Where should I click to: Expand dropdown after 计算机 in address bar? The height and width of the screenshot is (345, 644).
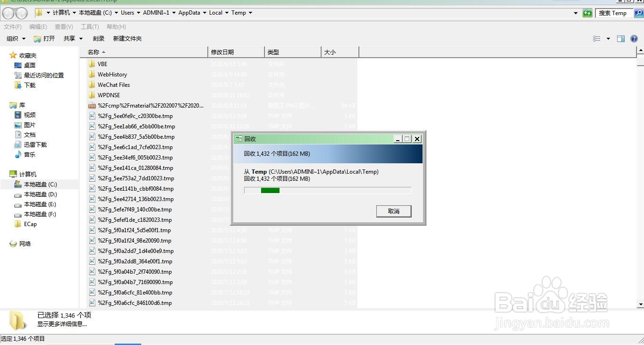coord(74,13)
